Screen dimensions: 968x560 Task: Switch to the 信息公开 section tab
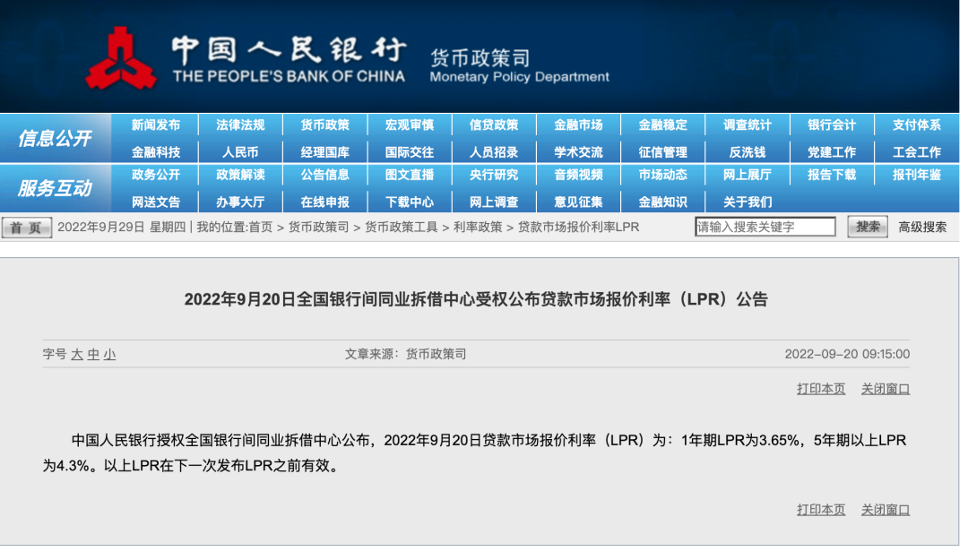[x=55, y=137]
